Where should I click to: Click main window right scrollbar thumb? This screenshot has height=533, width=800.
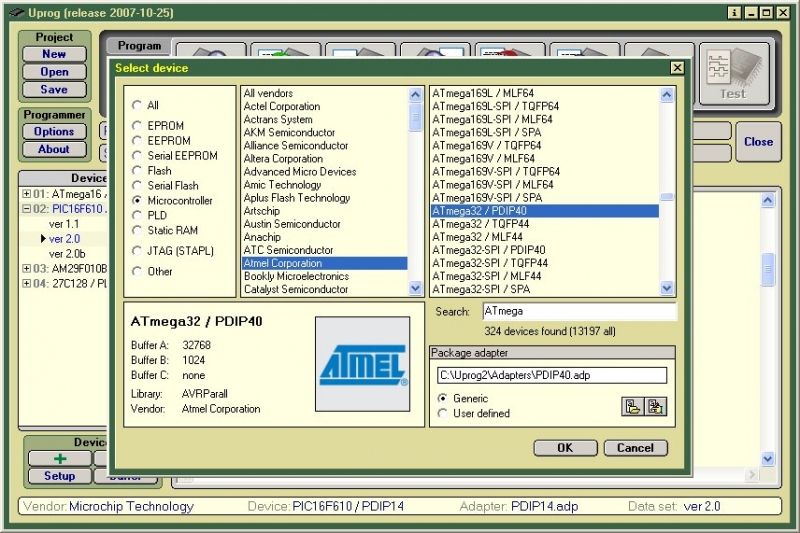pos(768,269)
